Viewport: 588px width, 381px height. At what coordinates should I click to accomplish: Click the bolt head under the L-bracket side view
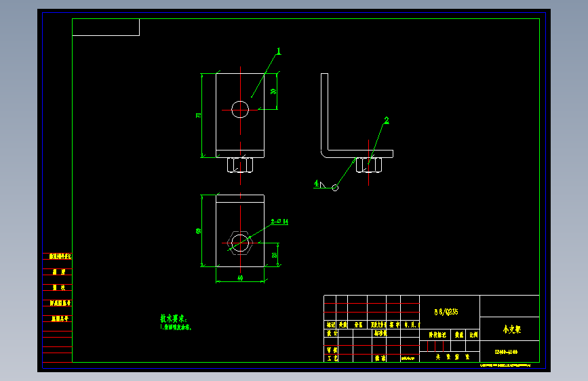click(x=369, y=165)
